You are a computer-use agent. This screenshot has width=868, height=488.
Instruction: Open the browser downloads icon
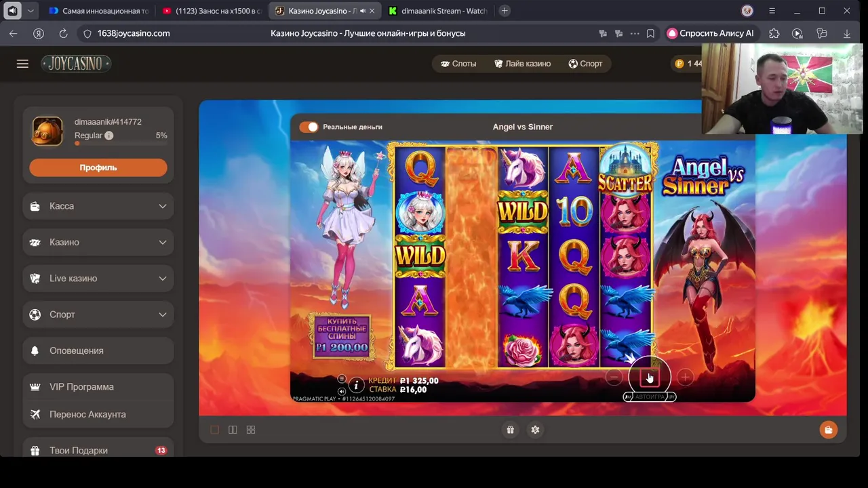click(847, 33)
